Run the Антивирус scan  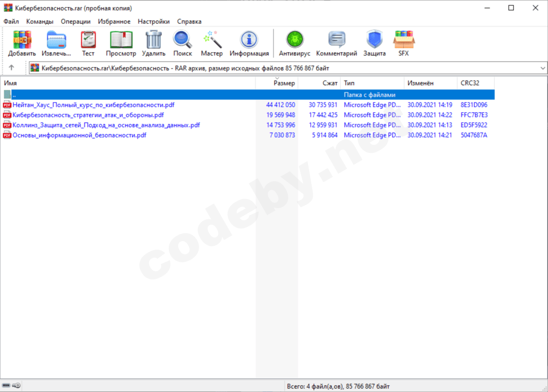click(295, 44)
